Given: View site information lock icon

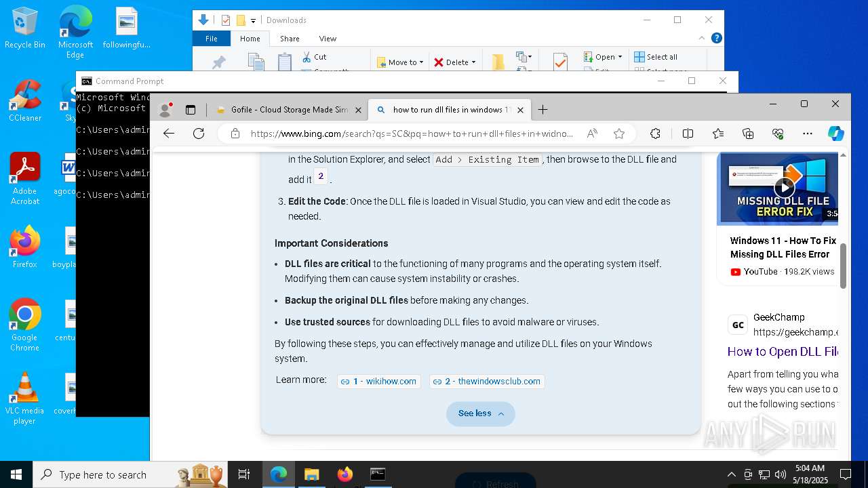Looking at the screenshot, I should (x=235, y=134).
